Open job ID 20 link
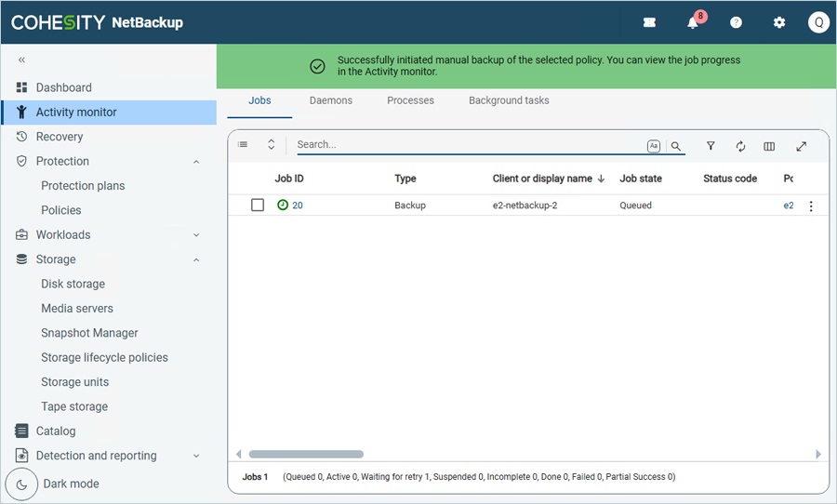 tap(298, 206)
